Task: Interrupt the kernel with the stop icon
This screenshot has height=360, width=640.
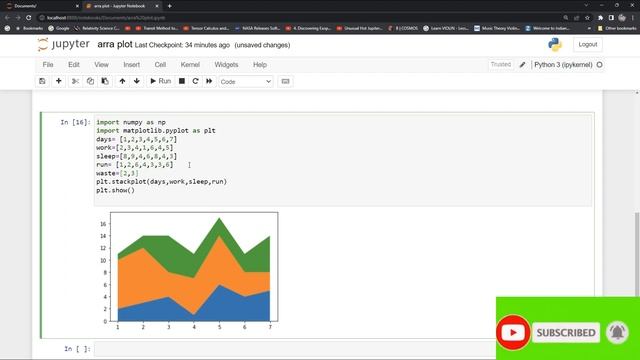Action: pos(182,81)
